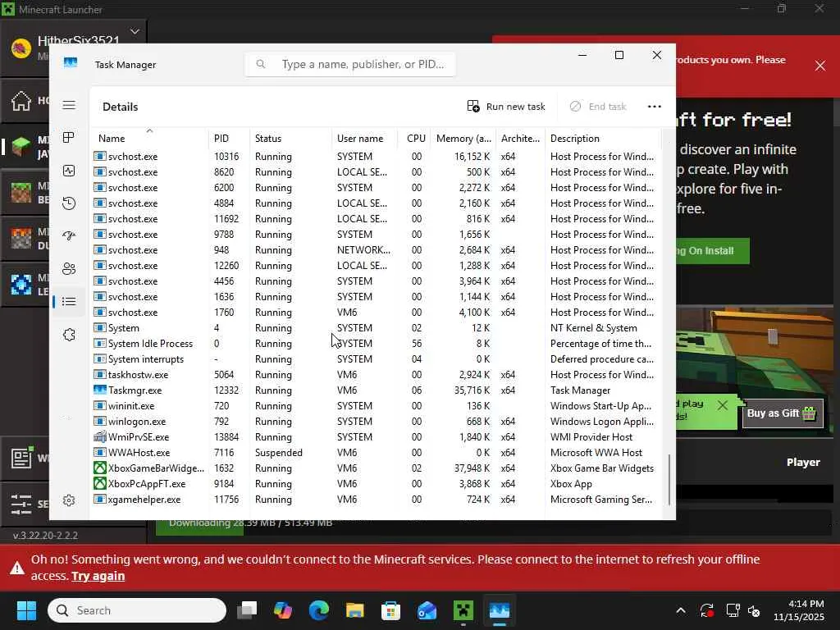Viewport: 840px width, 630px height.
Task: Open Microsoft Store from taskbar
Action: pos(391,610)
